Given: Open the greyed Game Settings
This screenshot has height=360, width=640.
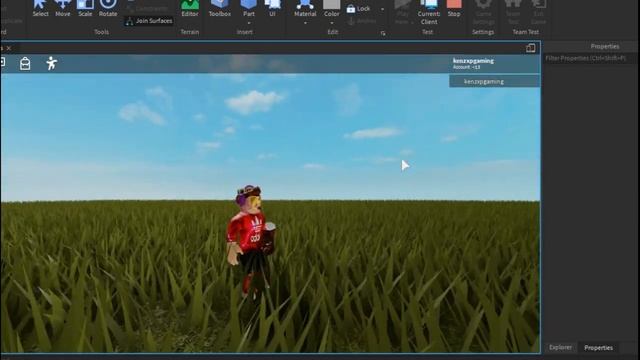Looking at the screenshot, I should 483,12.
